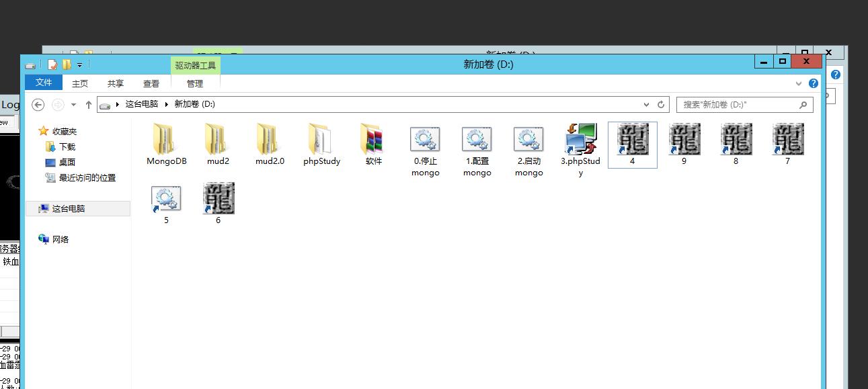Open the mud2.0 folder
The image size is (868, 389).
pos(270,140)
